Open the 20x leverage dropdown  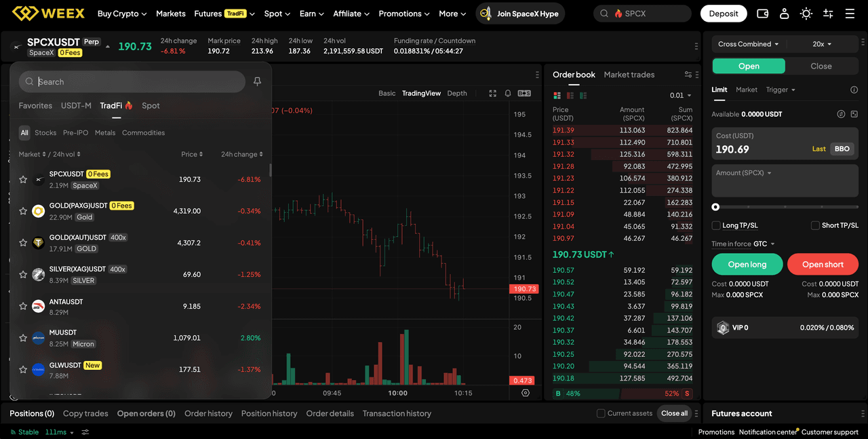coord(822,44)
